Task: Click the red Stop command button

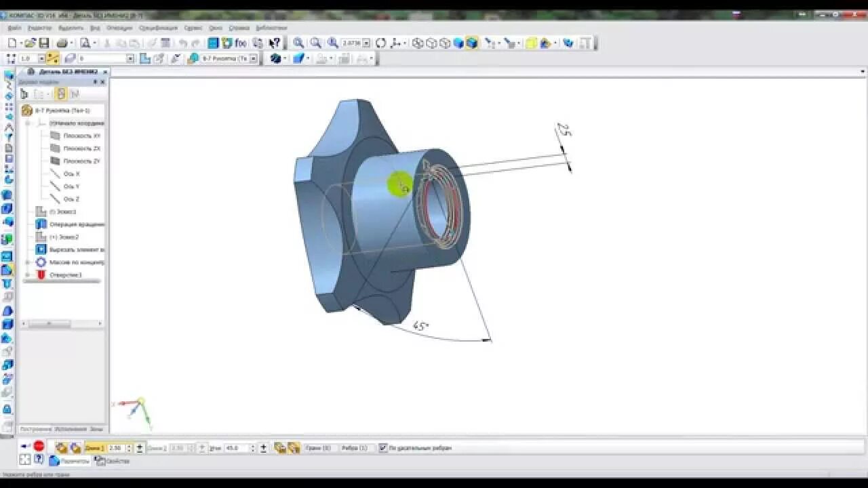Action: (39, 446)
